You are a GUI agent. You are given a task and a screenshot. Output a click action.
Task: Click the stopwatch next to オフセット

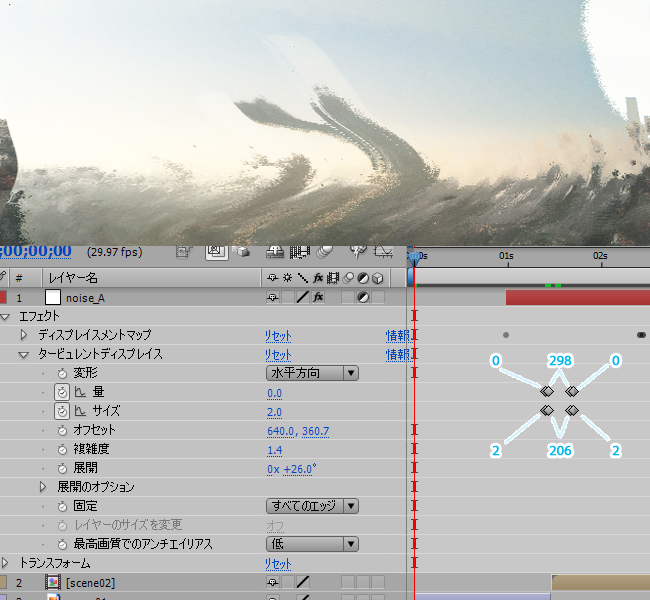[61, 430]
